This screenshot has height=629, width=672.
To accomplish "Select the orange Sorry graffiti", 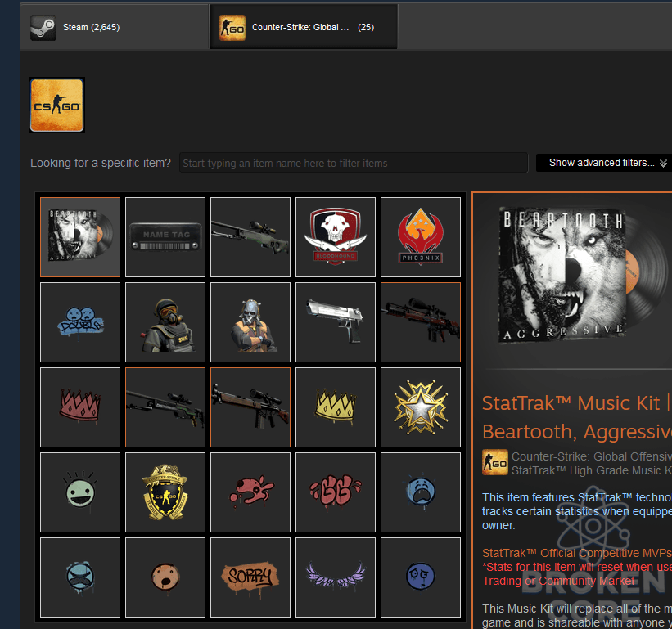I will coord(250,577).
